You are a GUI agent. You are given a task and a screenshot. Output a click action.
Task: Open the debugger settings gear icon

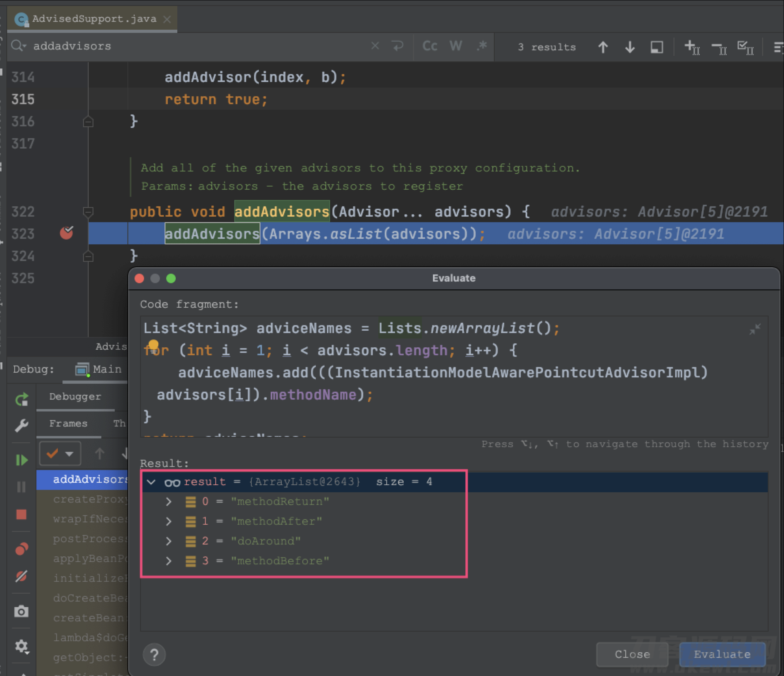(21, 647)
